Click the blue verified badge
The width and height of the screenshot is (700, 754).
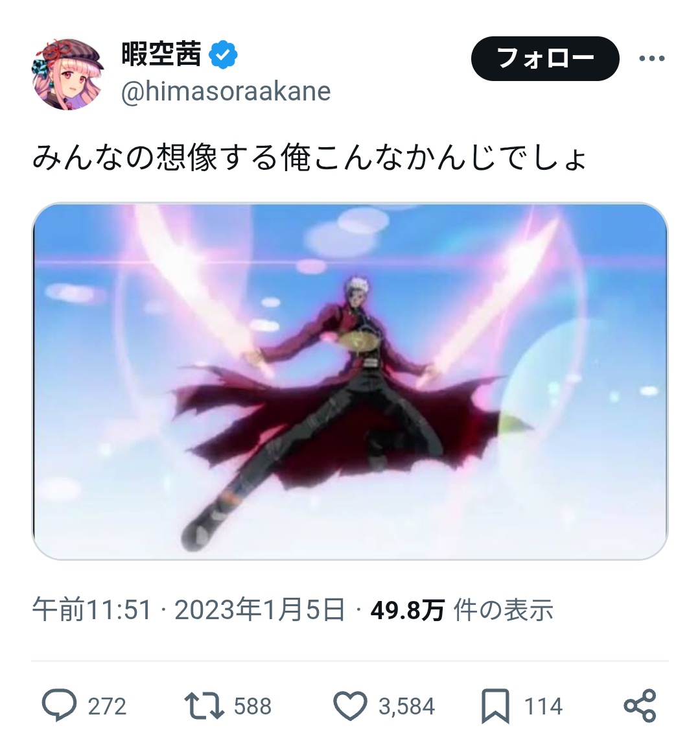(223, 54)
